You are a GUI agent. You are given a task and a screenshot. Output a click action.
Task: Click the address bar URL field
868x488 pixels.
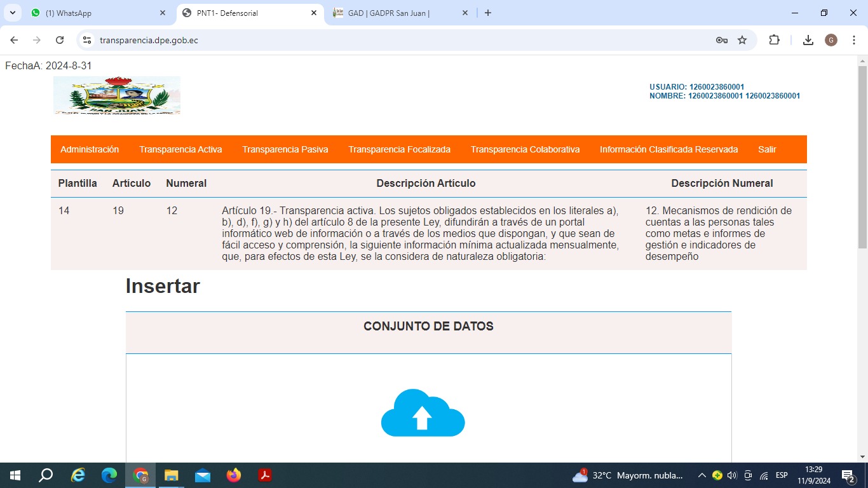click(381, 40)
